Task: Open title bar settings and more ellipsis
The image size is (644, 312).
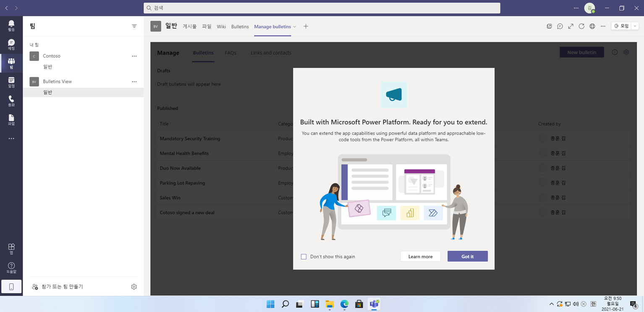Action: pos(575,8)
